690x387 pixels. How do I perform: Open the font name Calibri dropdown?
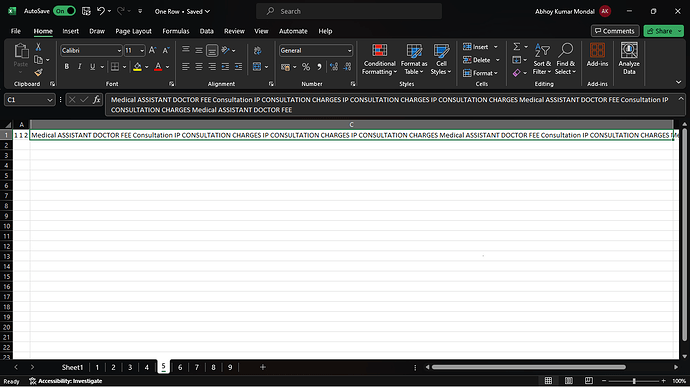(119, 51)
